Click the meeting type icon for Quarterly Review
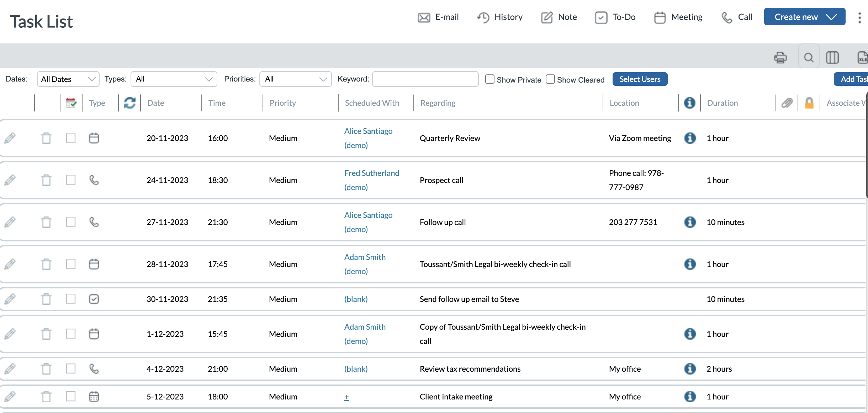 tap(94, 138)
